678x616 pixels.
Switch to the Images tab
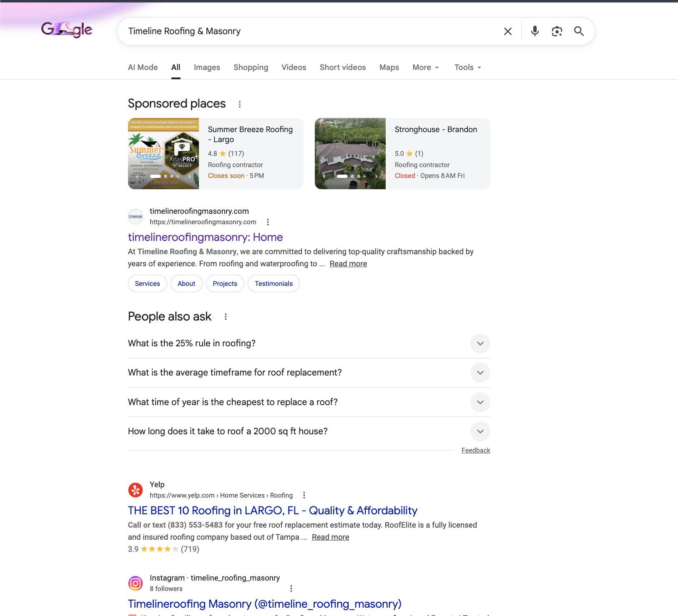tap(207, 67)
